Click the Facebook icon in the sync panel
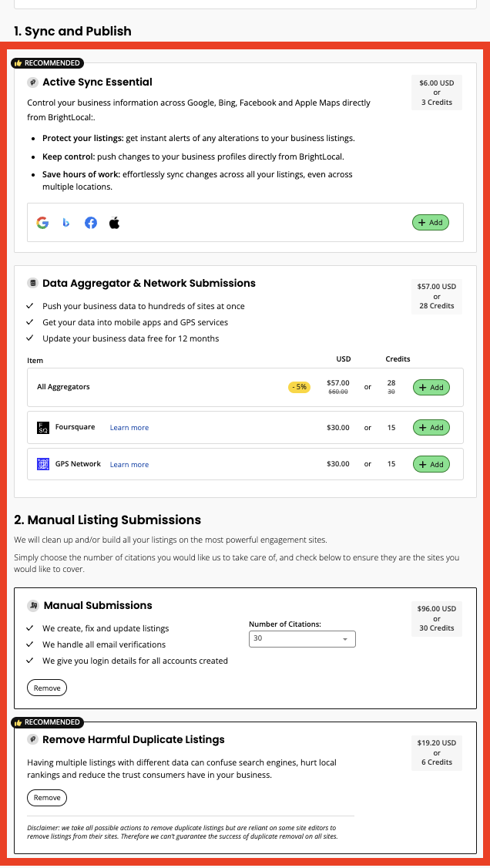Viewport: 490px width, 868px height. tap(90, 223)
